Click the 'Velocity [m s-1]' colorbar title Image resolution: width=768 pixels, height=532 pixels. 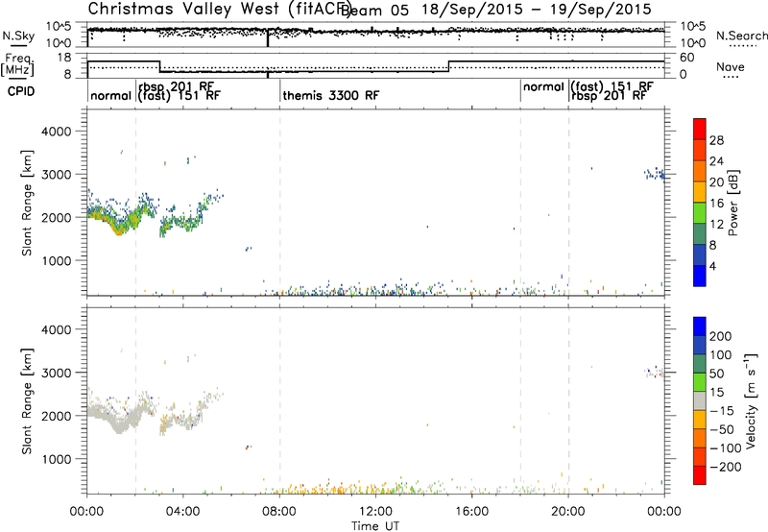[x=750, y=400]
